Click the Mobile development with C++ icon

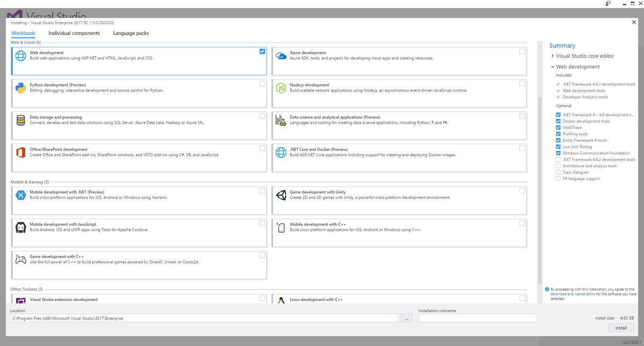[x=281, y=227]
